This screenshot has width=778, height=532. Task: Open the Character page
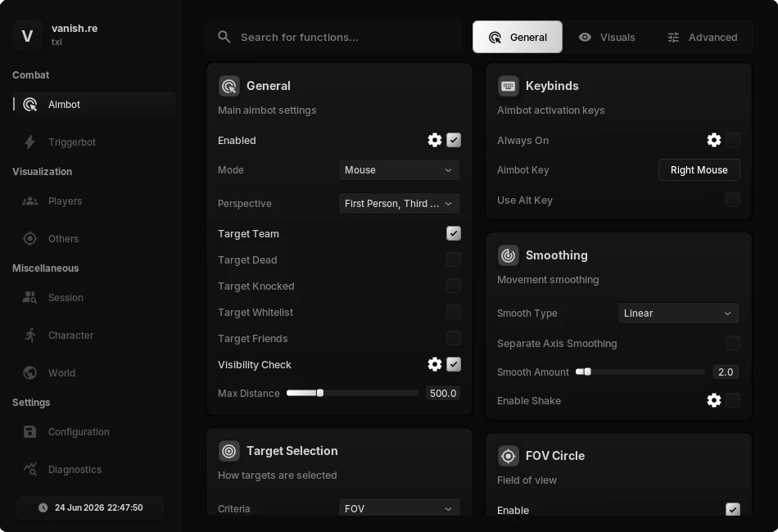pos(94,336)
